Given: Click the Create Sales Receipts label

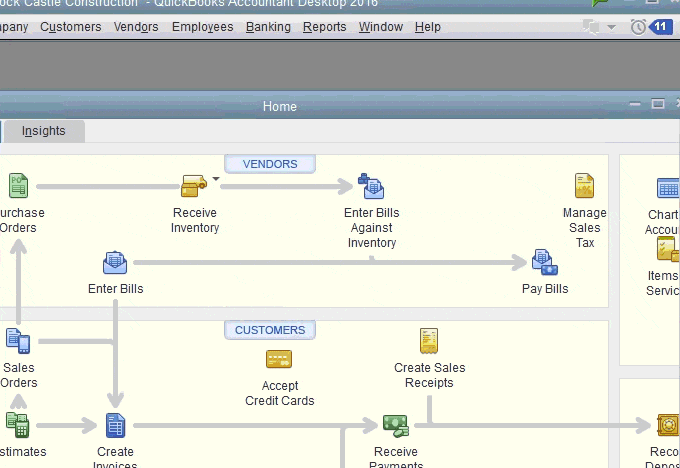Looking at the screenshot, I should point(429,375).
